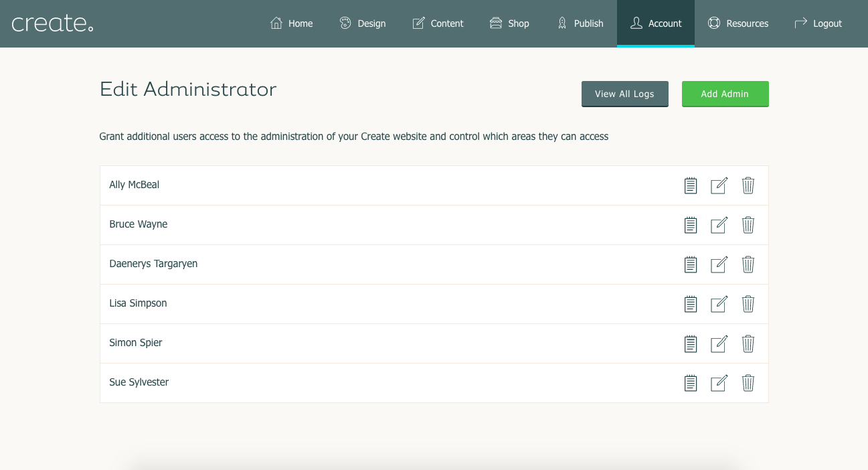Open the Design menu
The image size is (868, 470).
tap(362, 23)
